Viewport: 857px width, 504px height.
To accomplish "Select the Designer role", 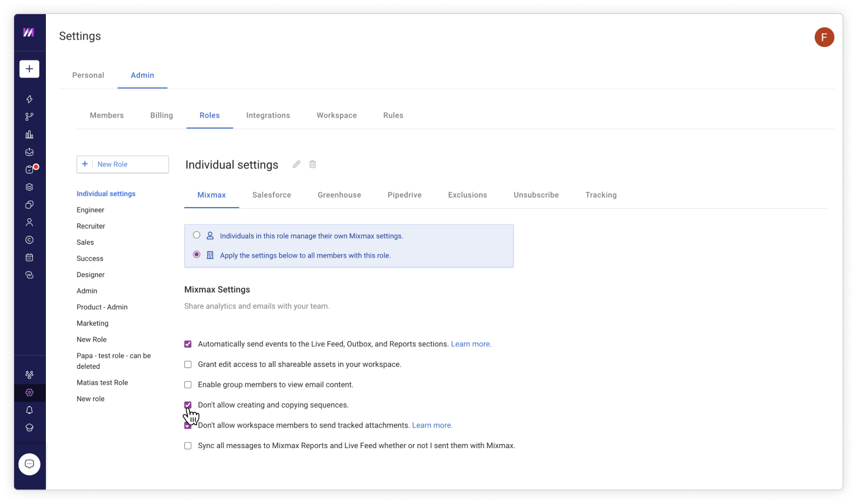I will click(91, 275).
